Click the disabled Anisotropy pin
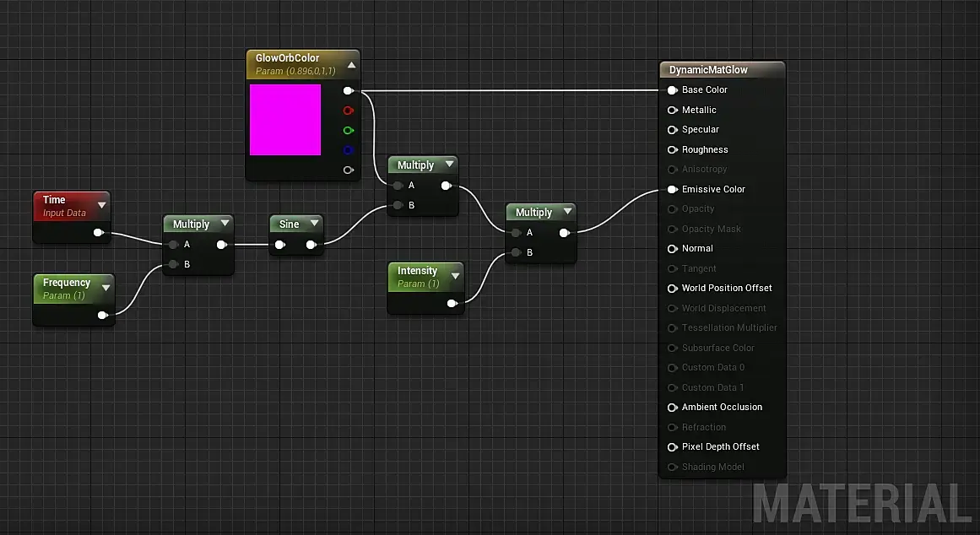Viewport: 980px width, 535px height. [673, 170]
